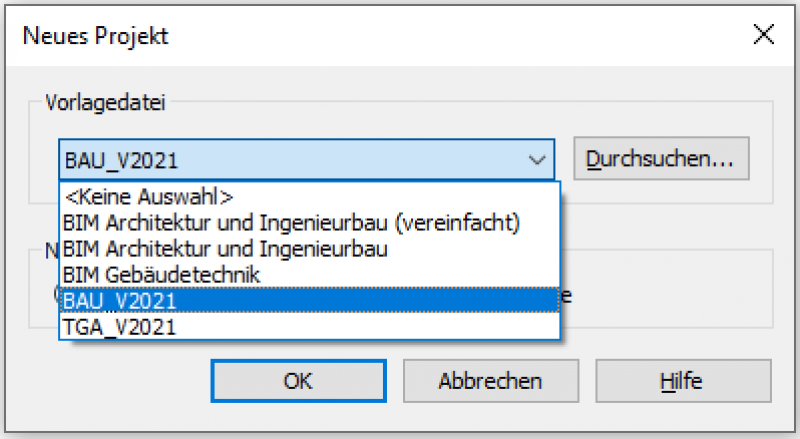This screenshot has width=800, height=439.
Task: Confirm with the OK button
Action: tap(298, 381)
